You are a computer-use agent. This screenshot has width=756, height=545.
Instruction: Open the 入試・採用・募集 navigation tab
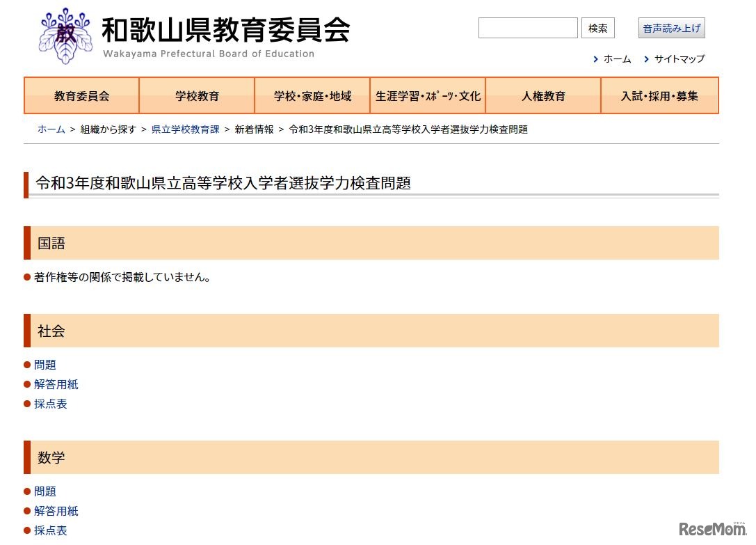point(659,95)
